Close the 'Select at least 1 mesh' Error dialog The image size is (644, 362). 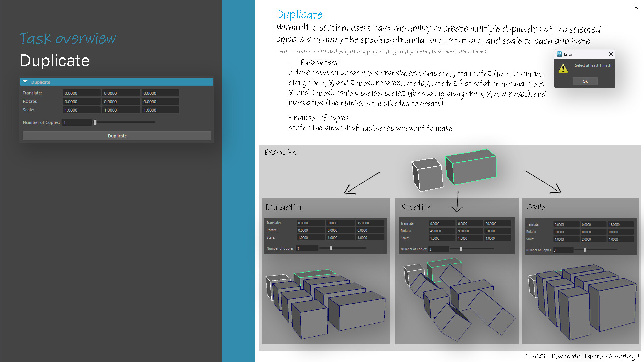coord(611,54)
